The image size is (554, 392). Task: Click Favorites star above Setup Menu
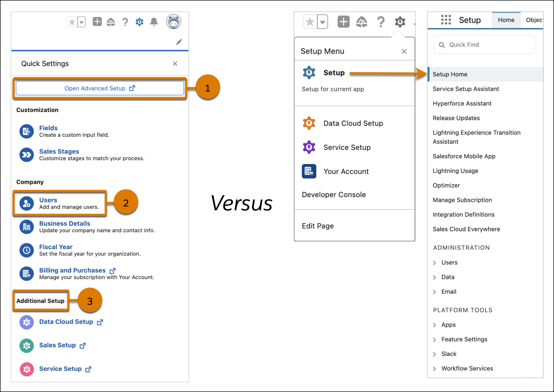pyautogui.click(x=310, y=22)
